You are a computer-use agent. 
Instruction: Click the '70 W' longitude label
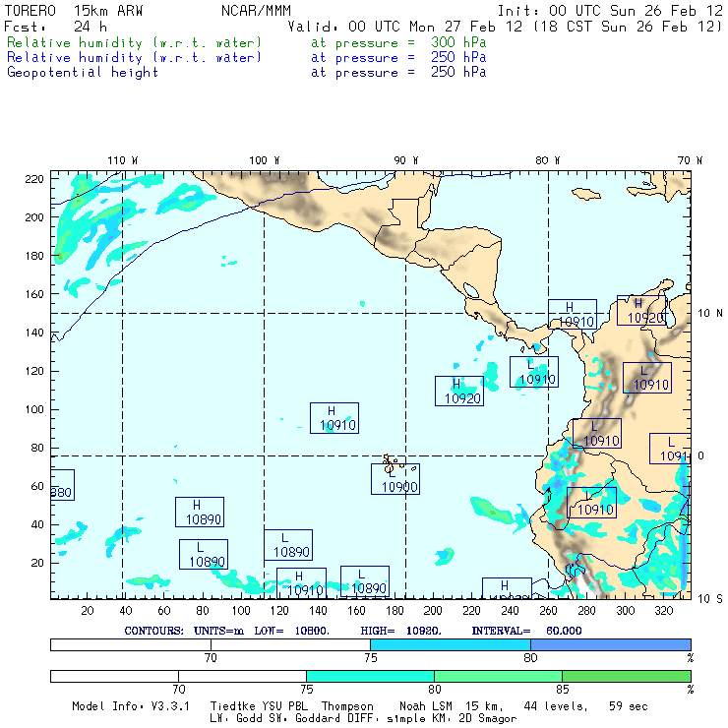click(690, 160)
